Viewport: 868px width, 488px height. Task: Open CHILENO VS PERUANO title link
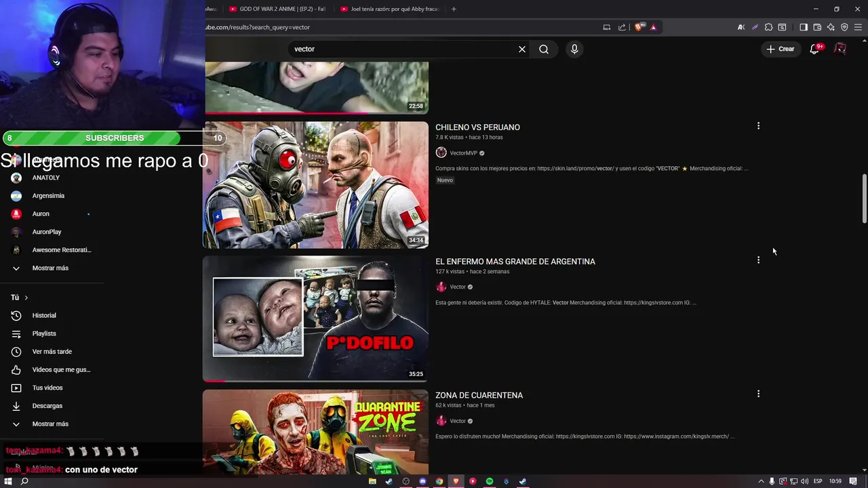(477, 127)
